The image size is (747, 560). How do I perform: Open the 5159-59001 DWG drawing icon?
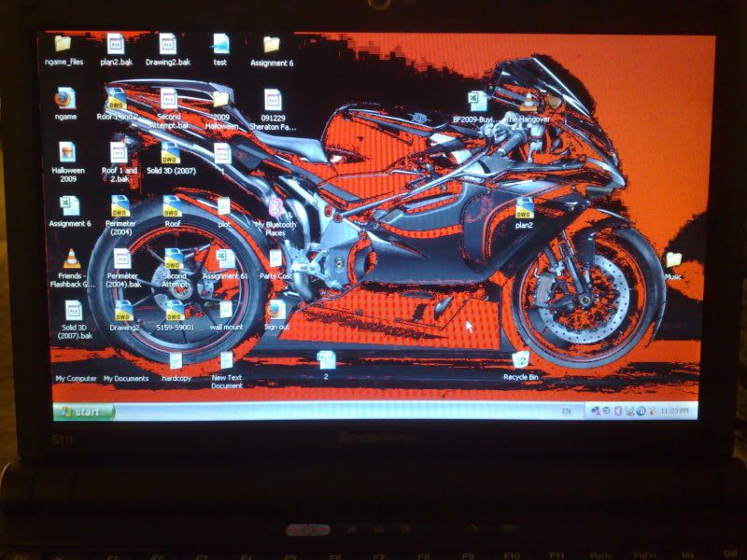click(175, 311)
